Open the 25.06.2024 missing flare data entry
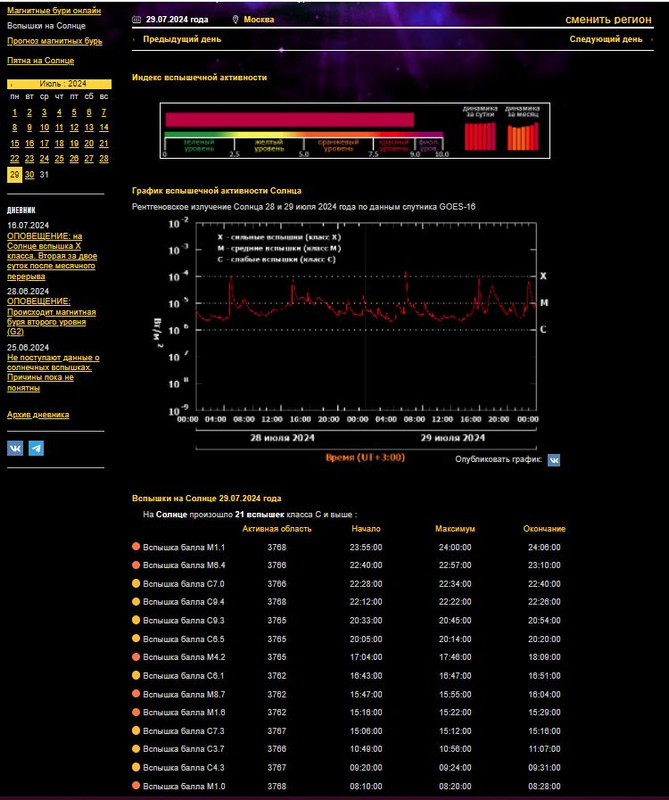The width and height of the screenshot is (669, 800). pyautogui.click(x=53, y=373)
